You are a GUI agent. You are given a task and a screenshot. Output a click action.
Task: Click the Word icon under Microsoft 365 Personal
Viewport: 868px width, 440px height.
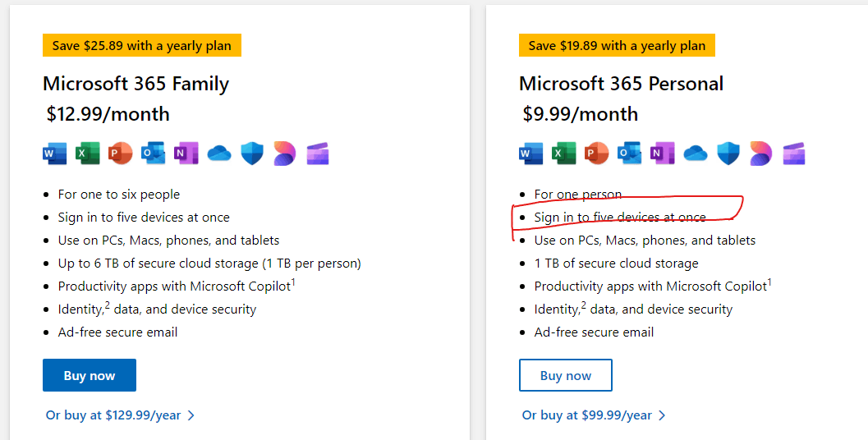(530, 154)
